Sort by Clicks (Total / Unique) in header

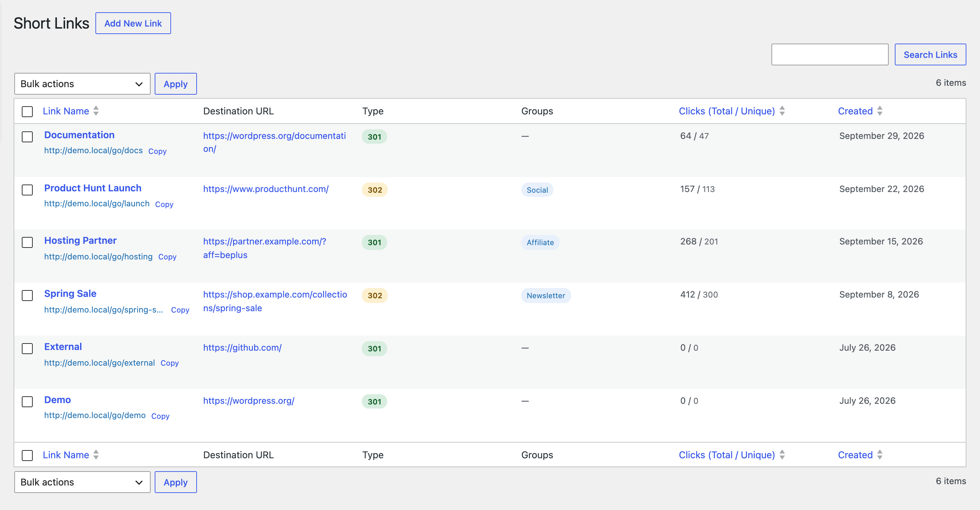pyautogui.click(x=726, y=111)
